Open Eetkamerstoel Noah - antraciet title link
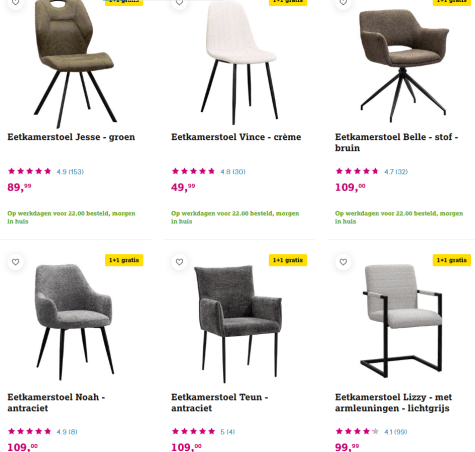Image resolution: width=475 pixels, height=452 pixels. pyautogui.click(x=56, y=402)
